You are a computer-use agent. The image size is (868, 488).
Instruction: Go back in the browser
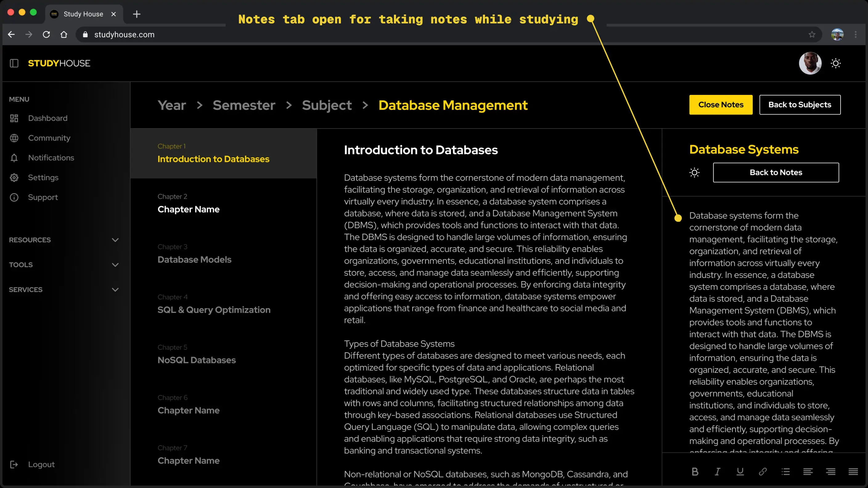(11, 35)
